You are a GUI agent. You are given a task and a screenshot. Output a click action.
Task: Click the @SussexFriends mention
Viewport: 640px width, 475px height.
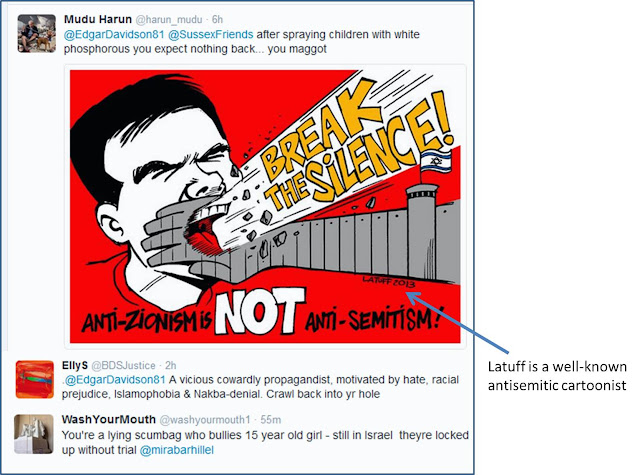pos(211,34)
